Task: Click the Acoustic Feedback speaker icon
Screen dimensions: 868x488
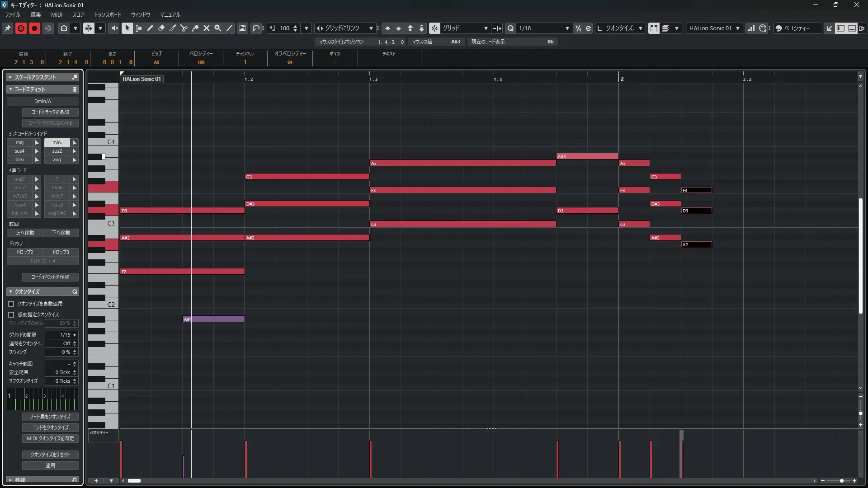Action: 113,28
